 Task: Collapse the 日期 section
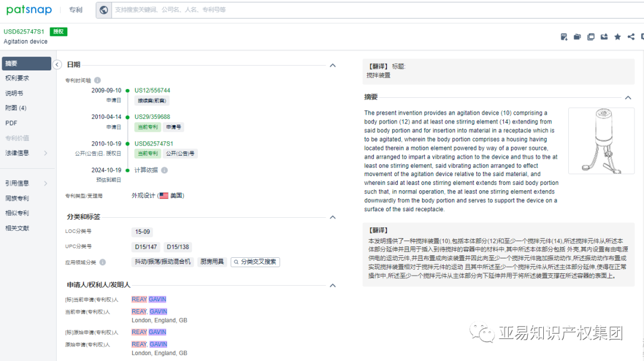point(333,65)
